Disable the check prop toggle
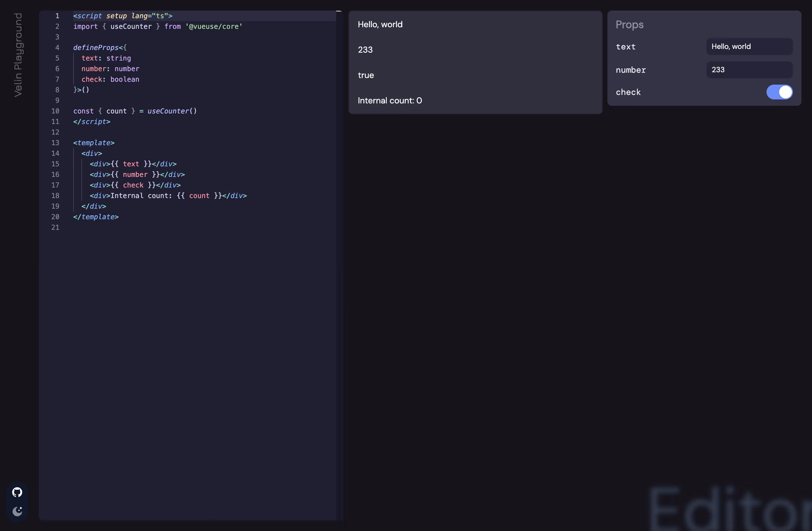Image resolution: width=812 pixels, height=531 pixels. point(780,92)
